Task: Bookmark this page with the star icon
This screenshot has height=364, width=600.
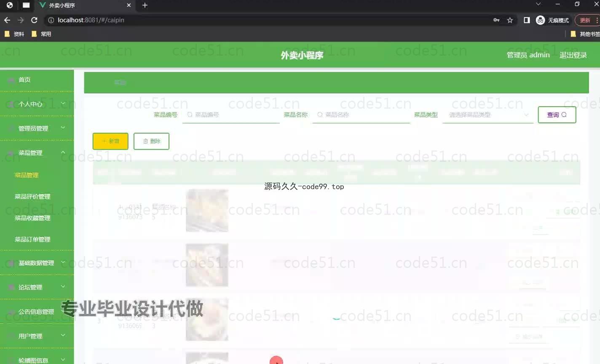Action: (510, 20)
